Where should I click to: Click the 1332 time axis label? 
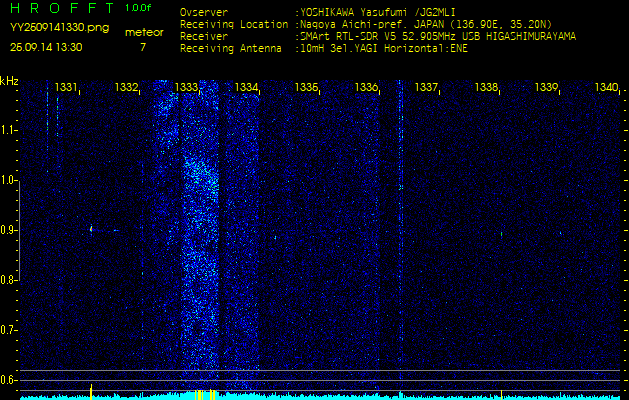pyautogui.click(x=126, y=87)
